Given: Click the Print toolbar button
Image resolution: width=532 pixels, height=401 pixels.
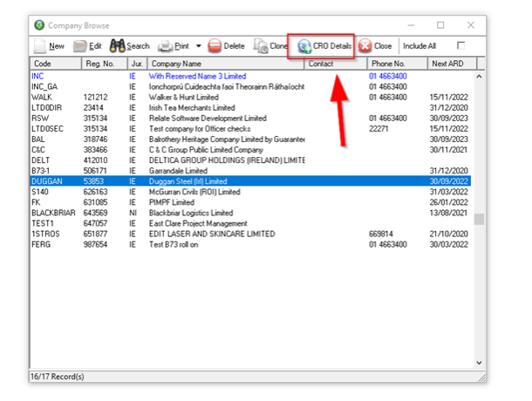Looking at the screenshot, I should point(174,46).
